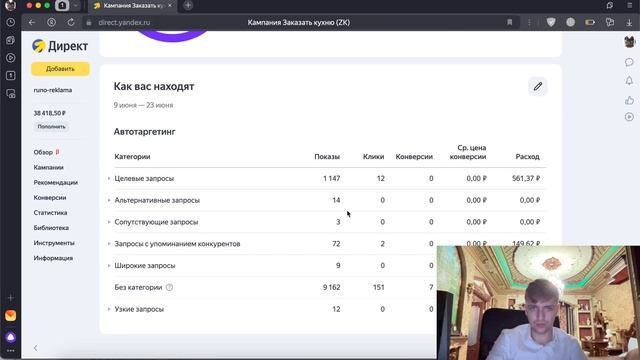Click the lock icon in the address bar
The height and width of the screenshot is (360, 640).
(89, 22)
